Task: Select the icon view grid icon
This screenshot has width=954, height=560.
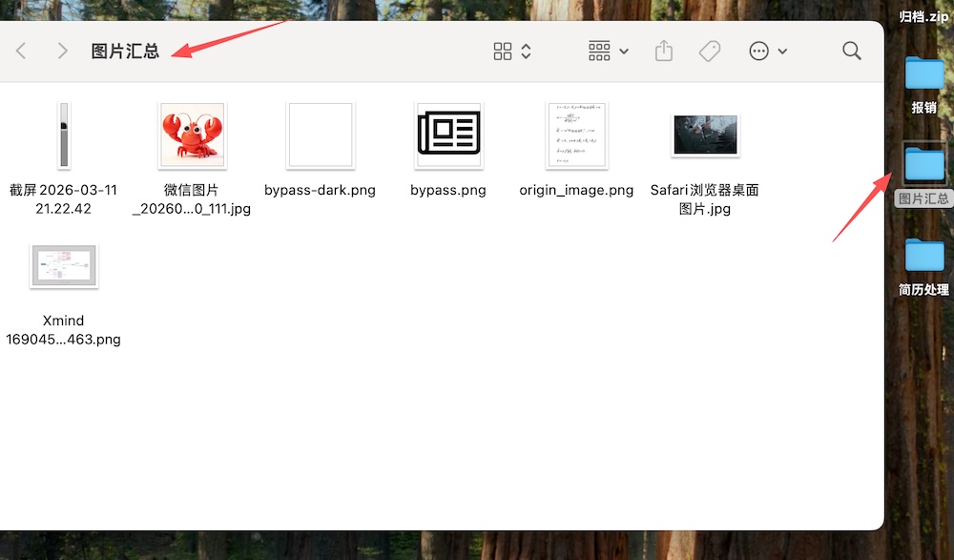Action: coord(504,51)
